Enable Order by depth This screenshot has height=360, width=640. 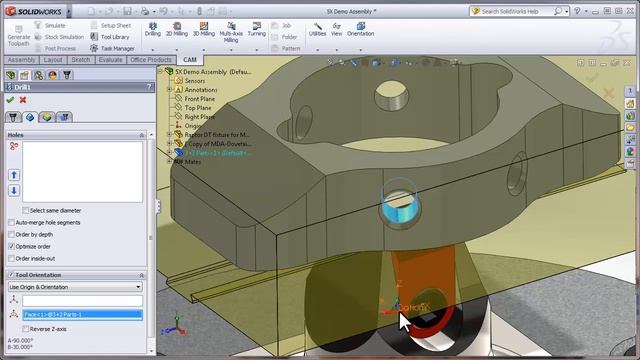(11, 235)
